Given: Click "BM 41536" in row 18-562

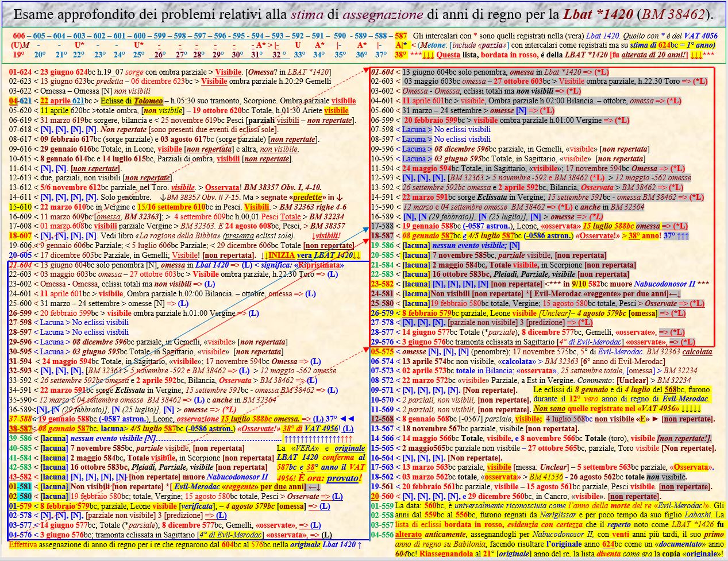Looking at the screenshot, I should click(546, 477).
